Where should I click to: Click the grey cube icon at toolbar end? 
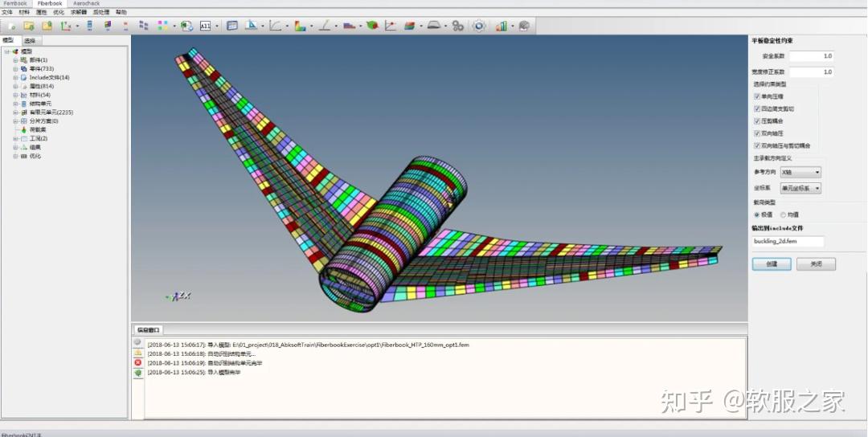(x=524, y=26)
